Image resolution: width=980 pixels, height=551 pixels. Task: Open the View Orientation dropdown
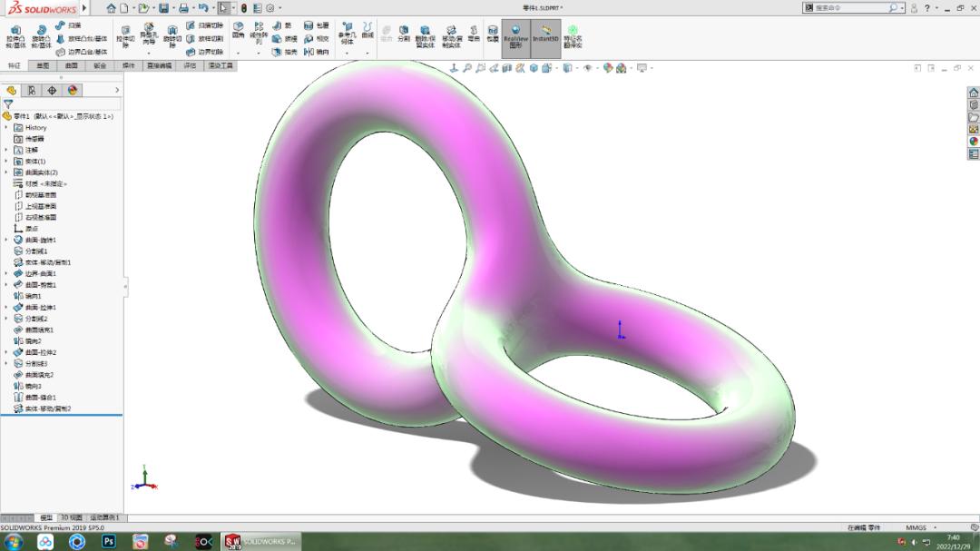[x=534, y=67]
